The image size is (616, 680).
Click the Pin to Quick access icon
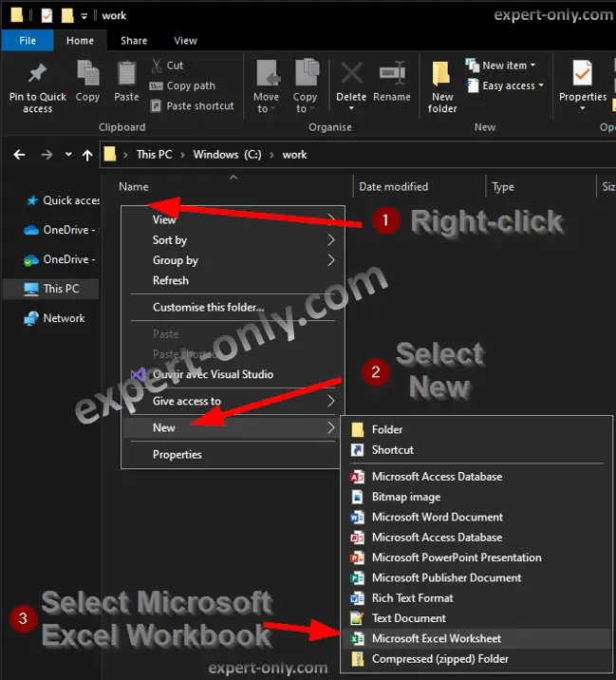[37, 73]
